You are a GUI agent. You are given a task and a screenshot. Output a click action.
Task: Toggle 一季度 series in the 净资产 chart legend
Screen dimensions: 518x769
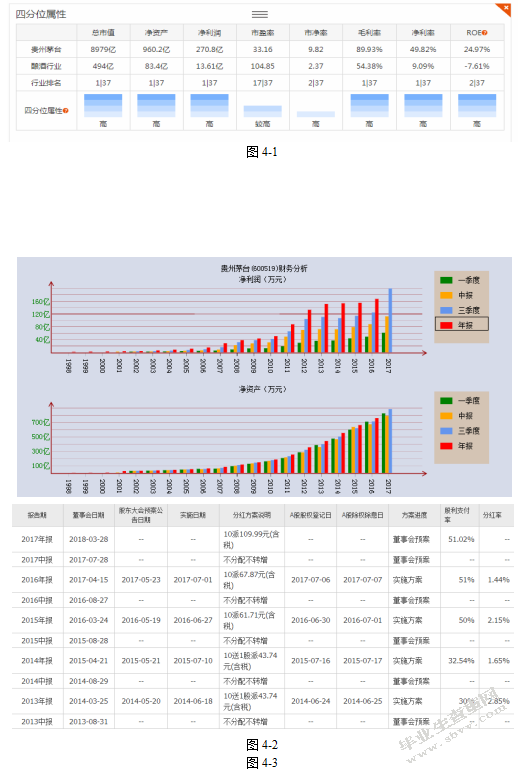(461, 401)
